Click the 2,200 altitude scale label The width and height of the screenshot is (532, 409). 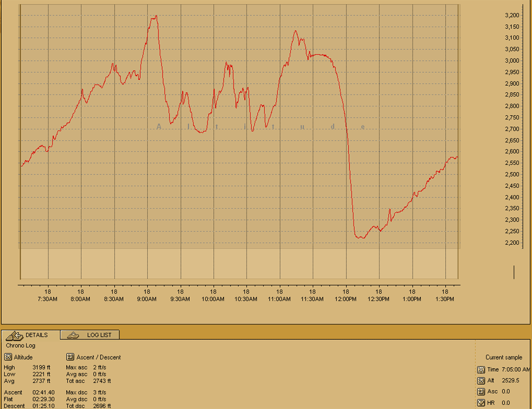(x=513, y=243)
